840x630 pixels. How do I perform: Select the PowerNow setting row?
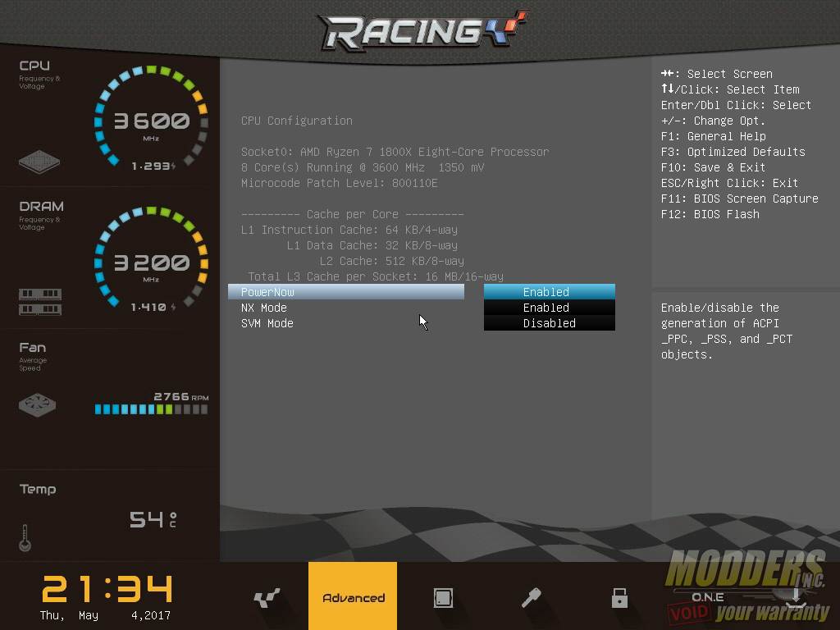click(x=346, y=292)
